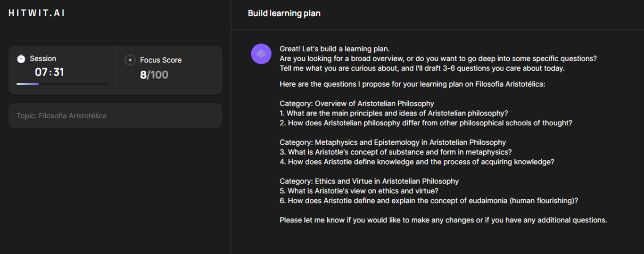Select question 3 about substance and form

pyautogui.click(x=396, y=152)
